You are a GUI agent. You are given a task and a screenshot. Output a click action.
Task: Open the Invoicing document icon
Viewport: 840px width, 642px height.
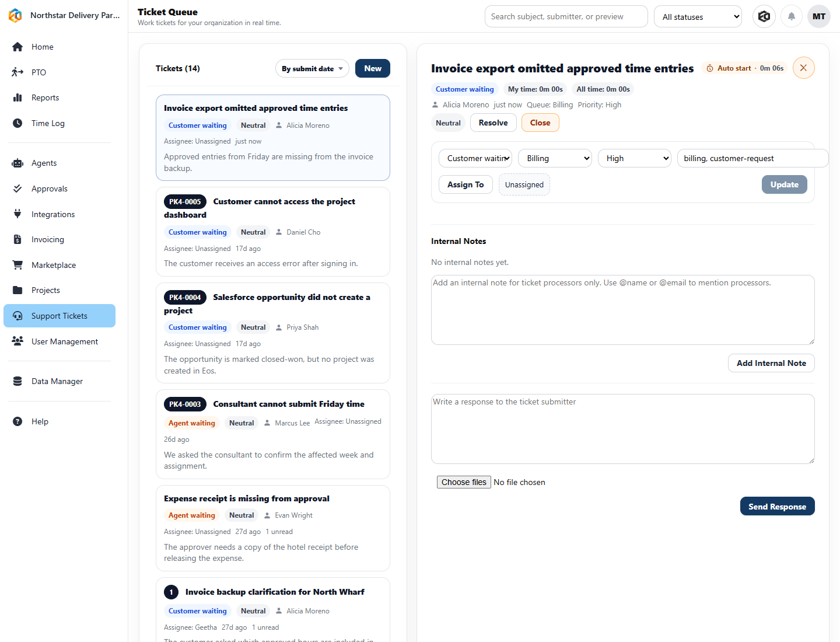(17, 239)
